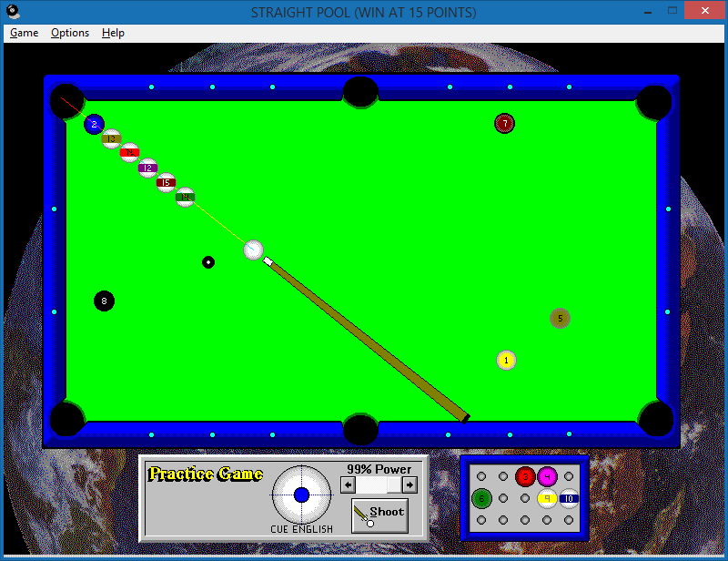728x561 pixels.
Task: Click the 99% Power label
Action: click(x=379, y=469)
